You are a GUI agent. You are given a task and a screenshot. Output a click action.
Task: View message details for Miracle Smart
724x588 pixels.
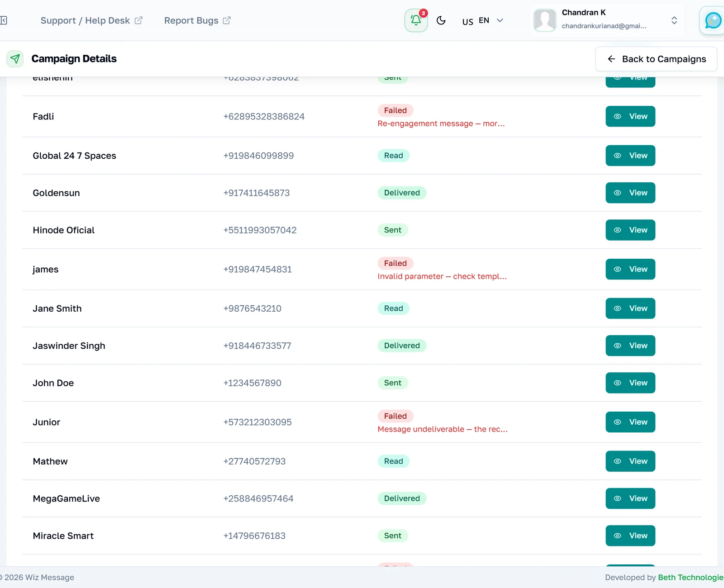pos(630,536)
